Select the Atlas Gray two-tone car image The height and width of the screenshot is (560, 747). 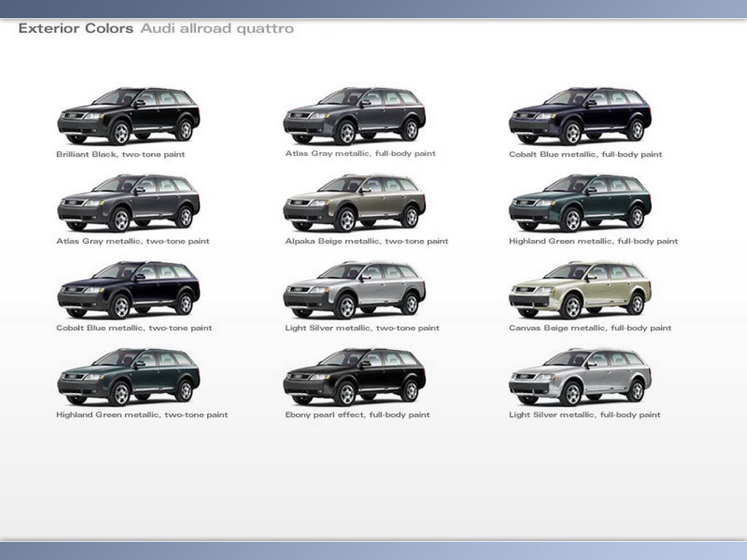click(x=128, y=203)
